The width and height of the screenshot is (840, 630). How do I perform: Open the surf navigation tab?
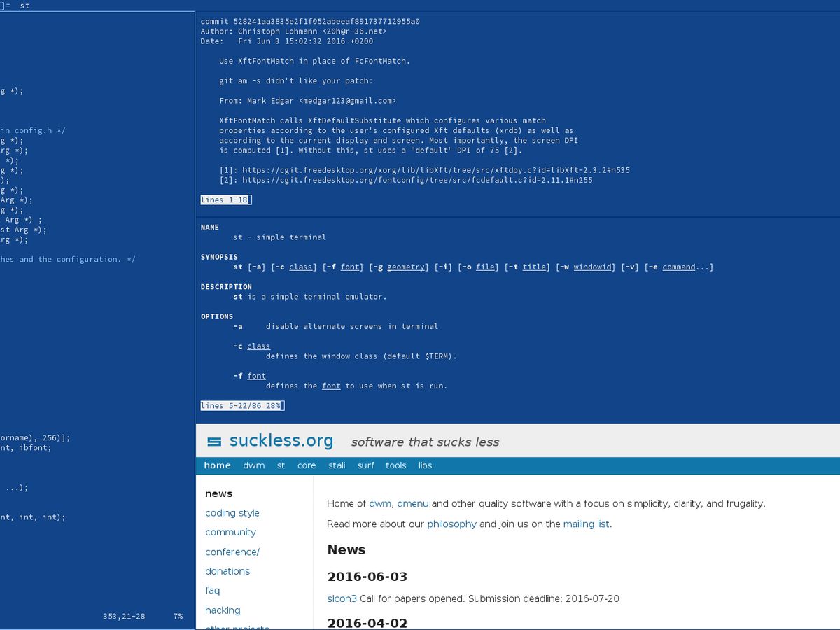[x=366, y=465]
